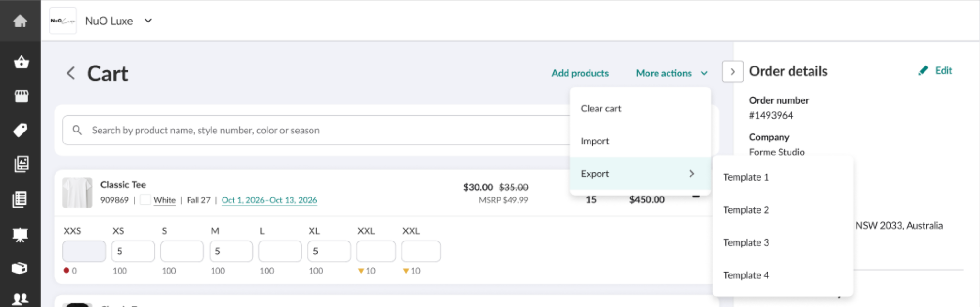Click the NuO Luxe brand logo
980x307 pixels.
pos(63,21)
